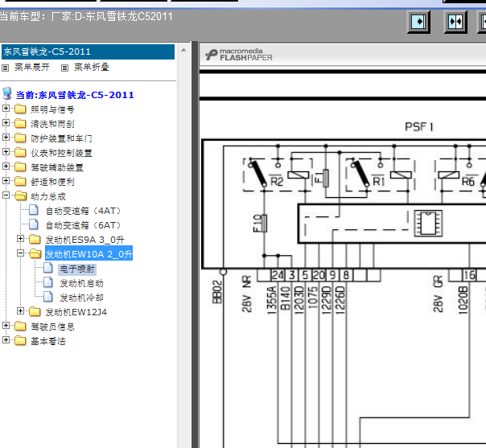Open 自动变速箱(4AT) page
Screen dimensions: 486x448
(x=83, y=211)
